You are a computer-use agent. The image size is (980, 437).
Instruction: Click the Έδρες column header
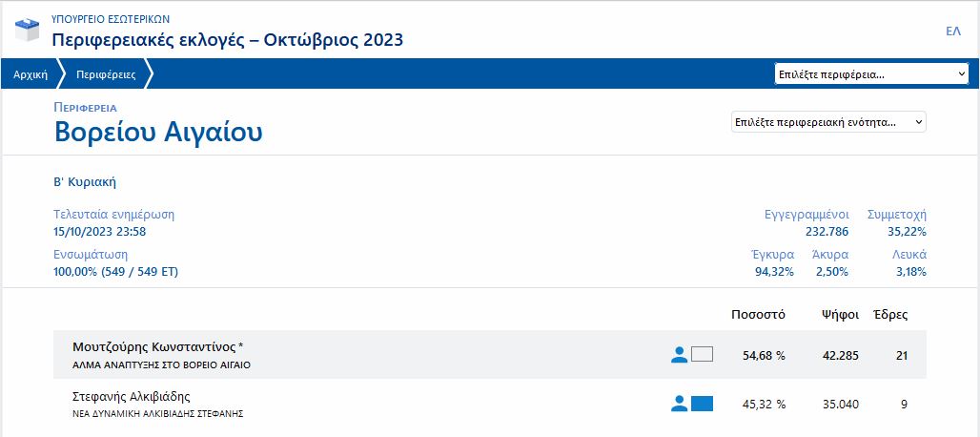pyautogui.click(x=890, y=314)
